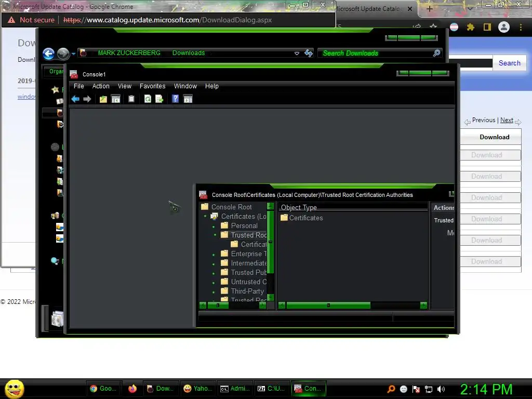Screen dimensions: 532x399
Task: Open the Favorites menu in Console1
Action: (152, 86)
